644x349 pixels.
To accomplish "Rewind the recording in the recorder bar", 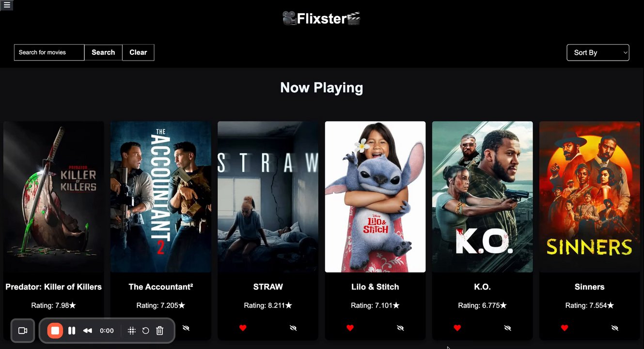I will (87, 331).
